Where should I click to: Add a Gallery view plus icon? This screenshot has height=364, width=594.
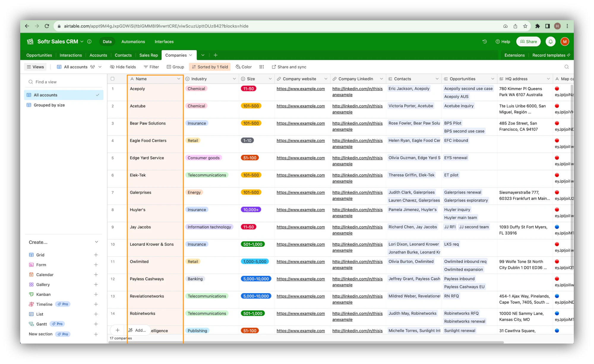pyautogui.click(x=96, y=284)
